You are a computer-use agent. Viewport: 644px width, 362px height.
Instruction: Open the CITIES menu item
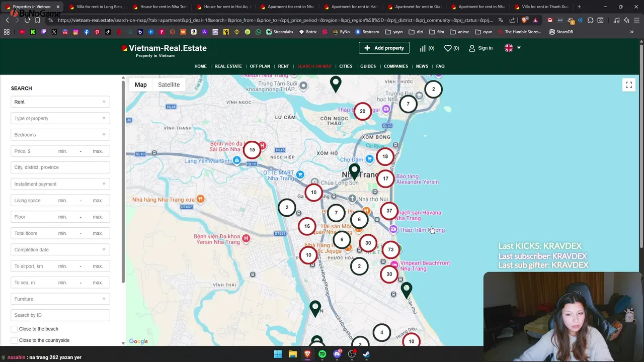click(x=346, y=66)
